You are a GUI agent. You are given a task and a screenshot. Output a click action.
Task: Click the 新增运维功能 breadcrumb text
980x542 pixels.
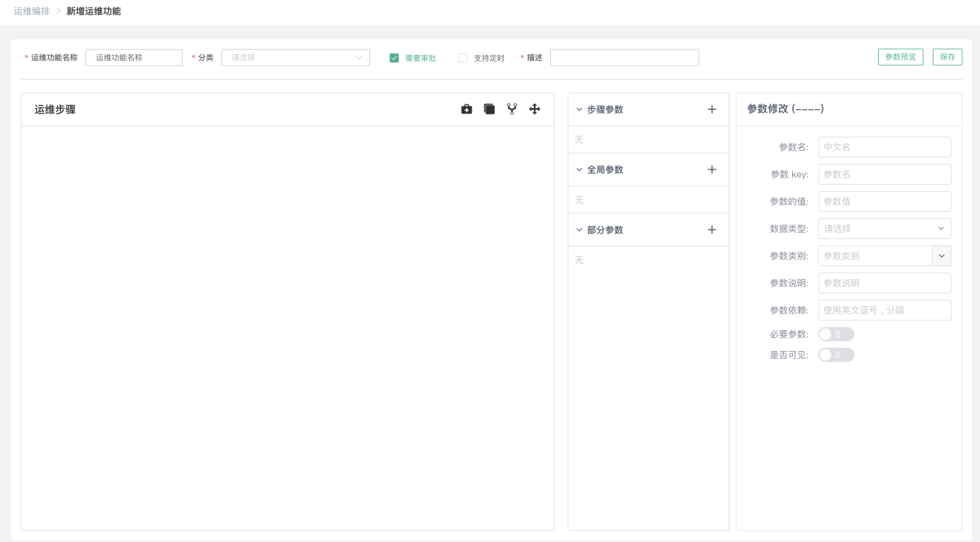(94, 11)
